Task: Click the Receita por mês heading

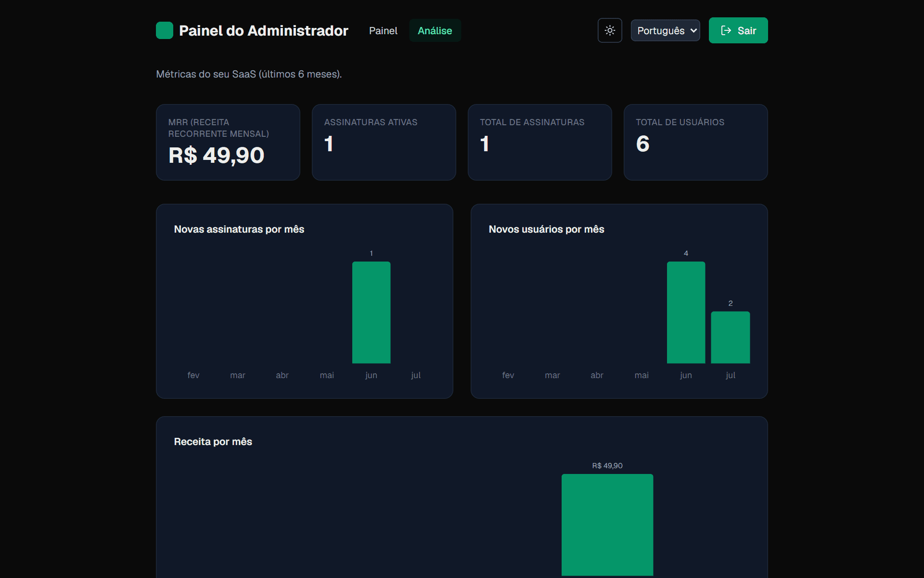Action: tap(213, 442)
